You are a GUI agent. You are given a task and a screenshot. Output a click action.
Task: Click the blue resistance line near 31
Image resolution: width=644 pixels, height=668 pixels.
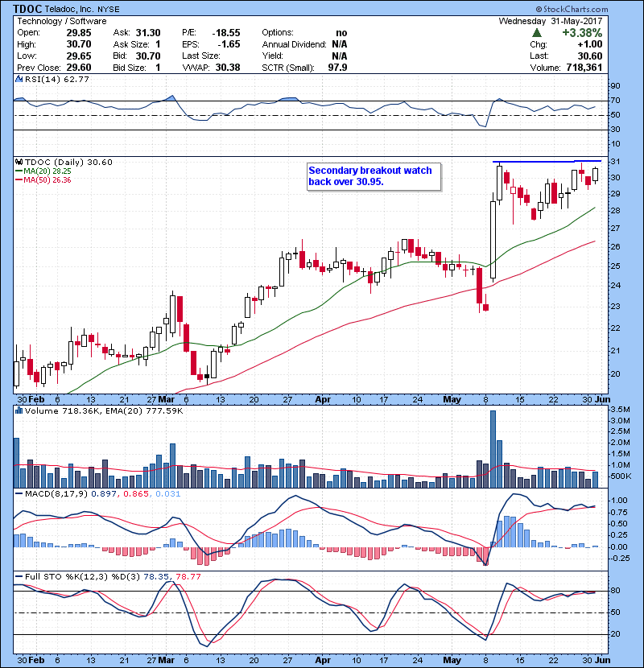tap(547, 162)
